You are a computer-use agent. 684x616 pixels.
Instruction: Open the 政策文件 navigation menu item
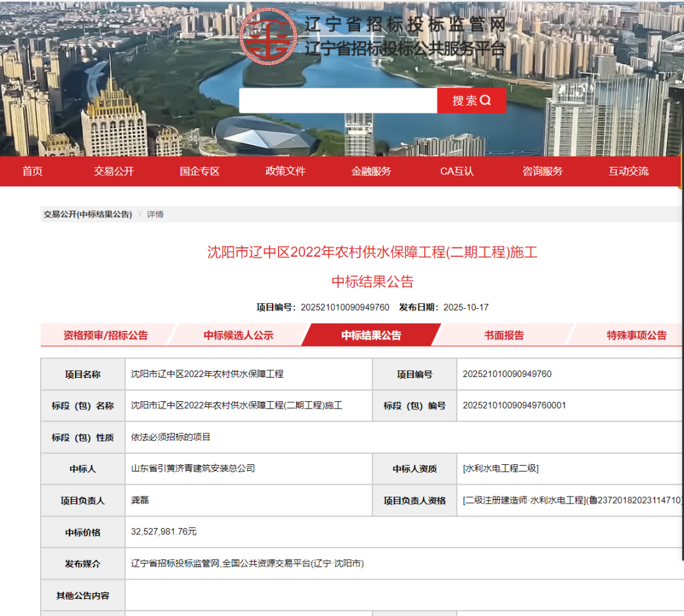[285, 171]
